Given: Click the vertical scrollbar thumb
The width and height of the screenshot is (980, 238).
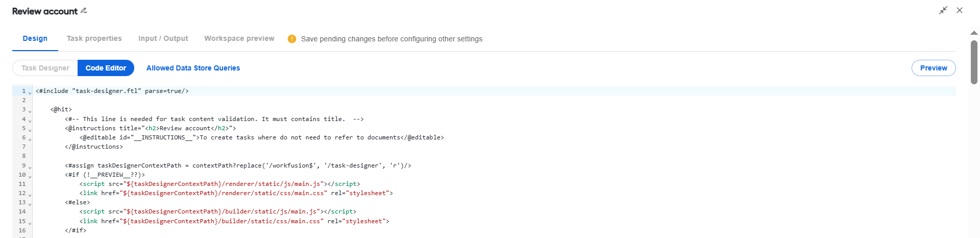Looking at the screenshot, I should coord(974,62).
